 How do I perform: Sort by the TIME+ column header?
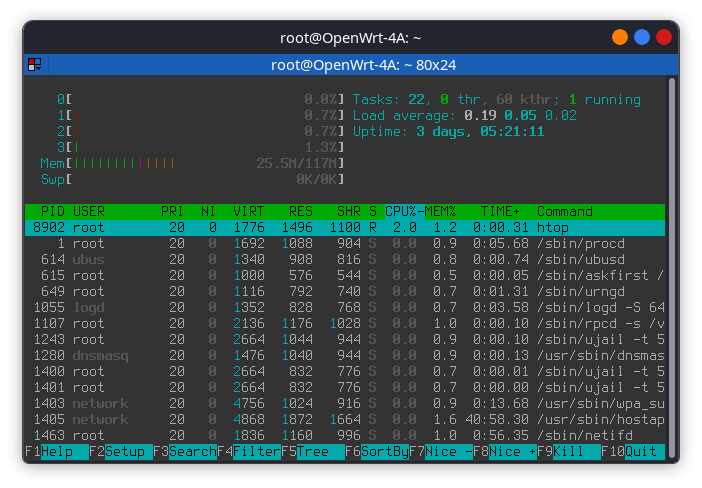500,211
